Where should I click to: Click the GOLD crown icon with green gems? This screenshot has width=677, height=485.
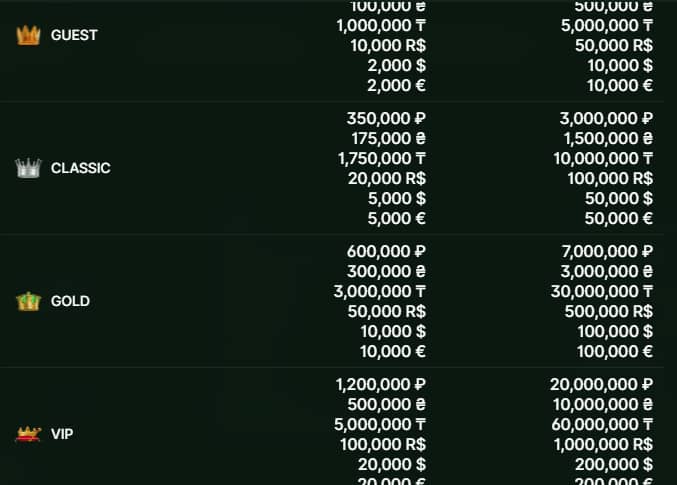(x=28, y=301)
